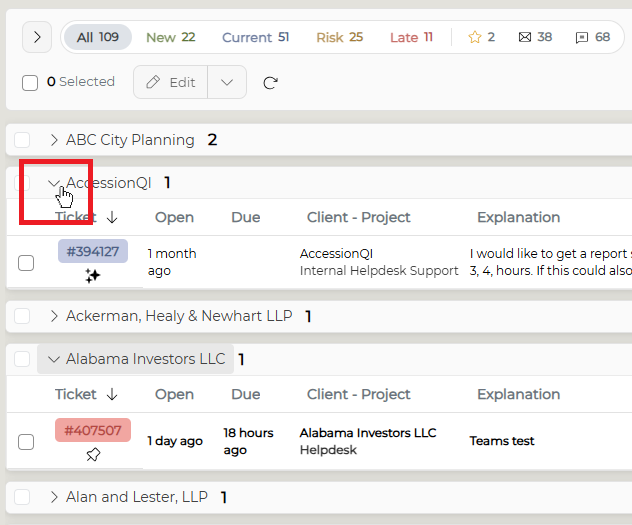This screenshot has width=632, height=525.
Task: Check the select all tickets checkbox
Action: [x=30, y=83]
